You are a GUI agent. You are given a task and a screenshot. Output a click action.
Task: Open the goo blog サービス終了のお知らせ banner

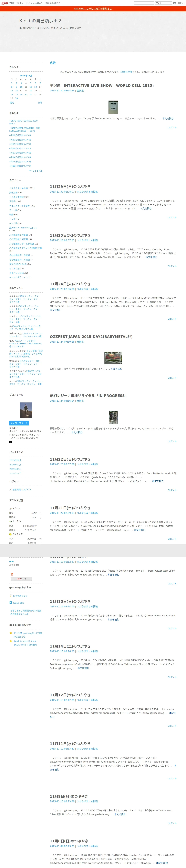tap(93, 9)
